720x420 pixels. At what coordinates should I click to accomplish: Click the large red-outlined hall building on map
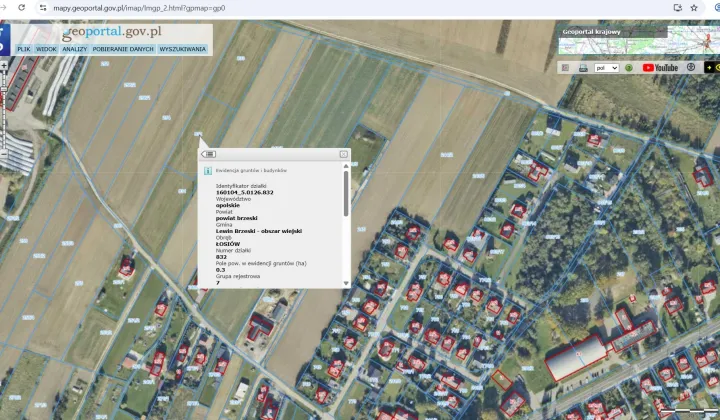pos(577,358)
